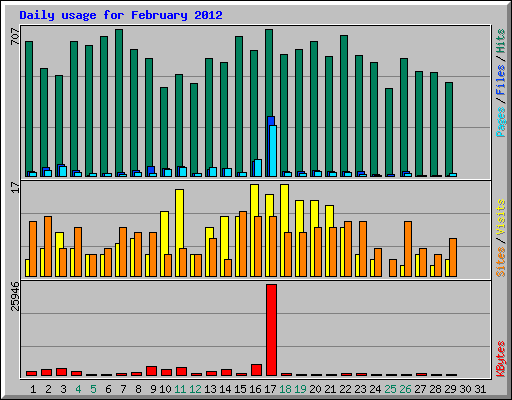The height and width of the screenshot is (400, 512).
Task: Click the day 17 axis label
Action: [x=270, y=389]
